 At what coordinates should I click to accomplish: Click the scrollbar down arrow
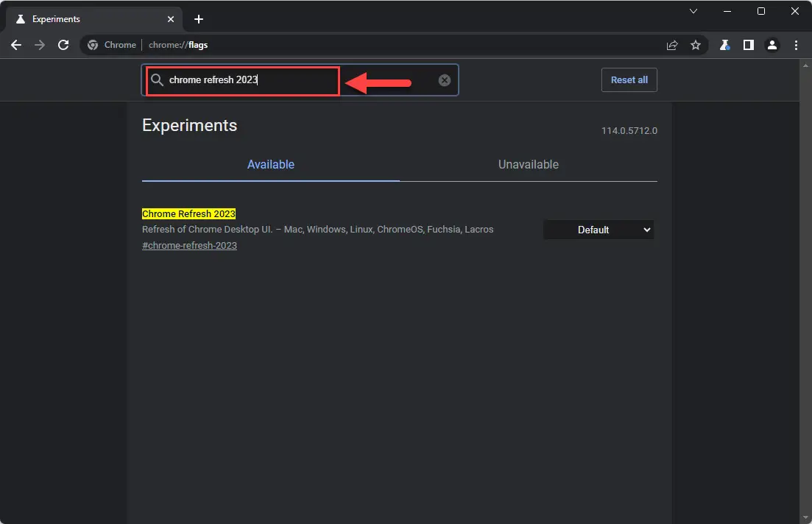tap(805, 517)
